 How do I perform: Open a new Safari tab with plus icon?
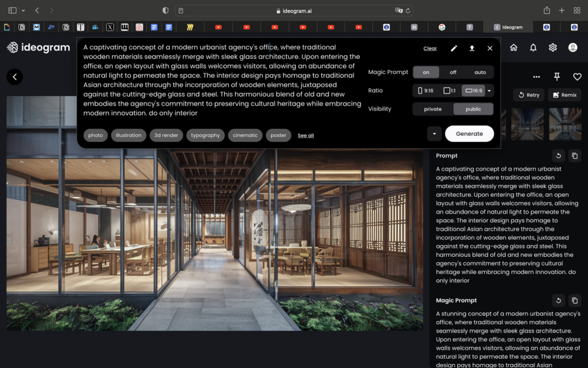coord(561,10)
